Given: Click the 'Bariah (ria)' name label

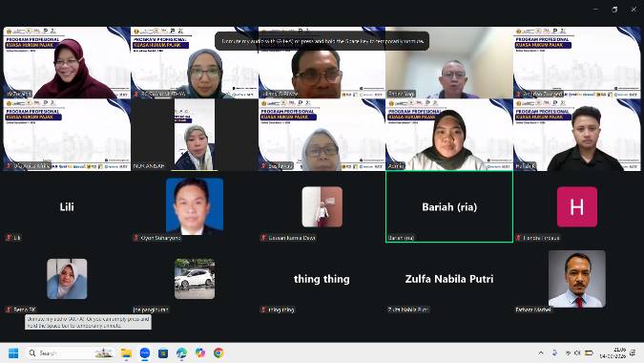Looking at the screenshot, I should tap(402, 238).
